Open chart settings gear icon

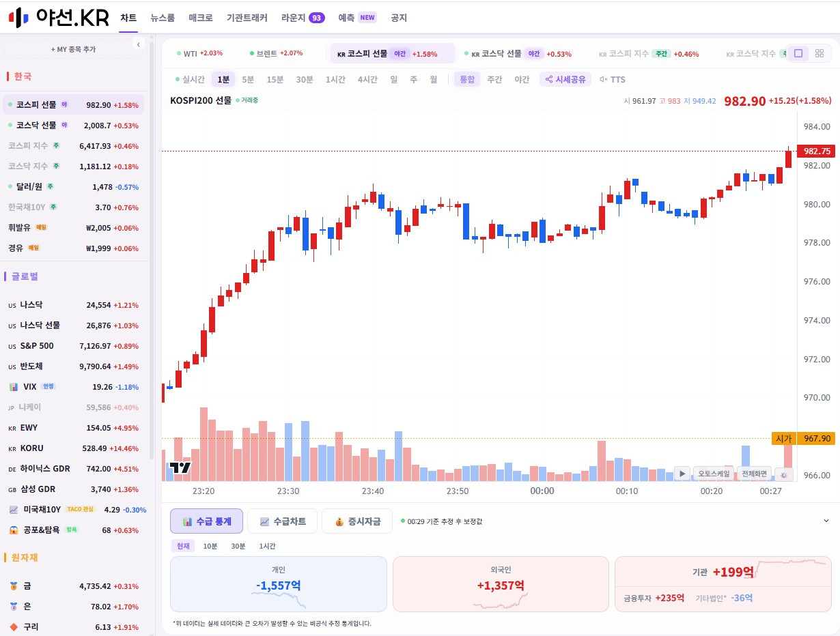pyautogui.click(x=783, y=474)
